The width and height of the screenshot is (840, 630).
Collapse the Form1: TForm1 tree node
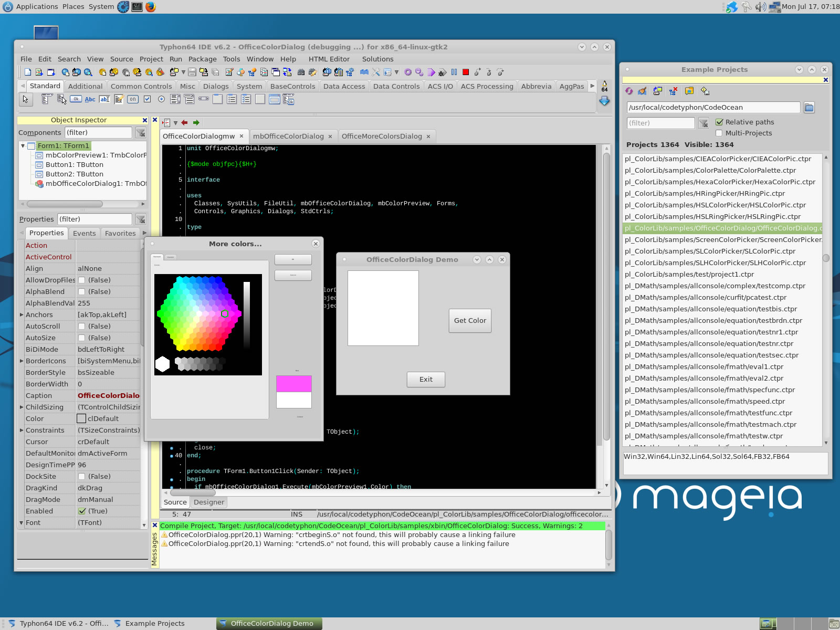pyautogui.click(x=23, y=146)
